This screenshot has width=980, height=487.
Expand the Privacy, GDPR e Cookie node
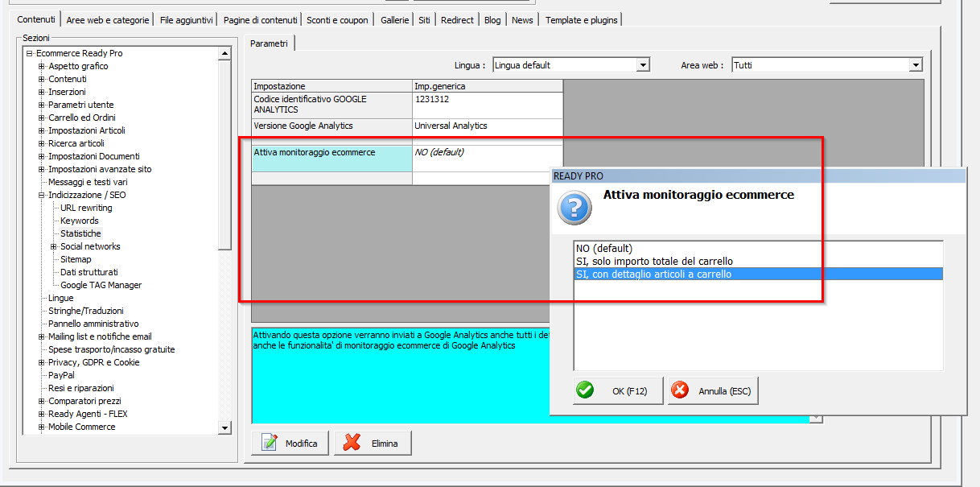(x=42, y=362)
